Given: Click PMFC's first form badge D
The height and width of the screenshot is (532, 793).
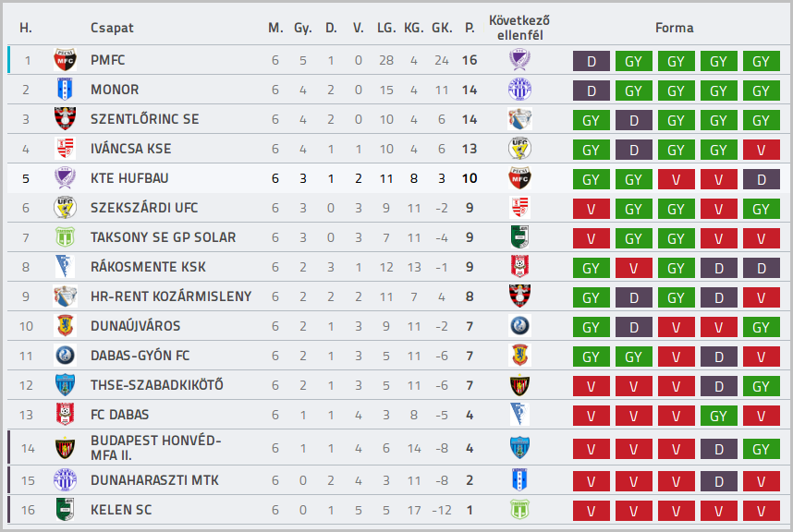Looking at the screenshot, I should point(592,61).
